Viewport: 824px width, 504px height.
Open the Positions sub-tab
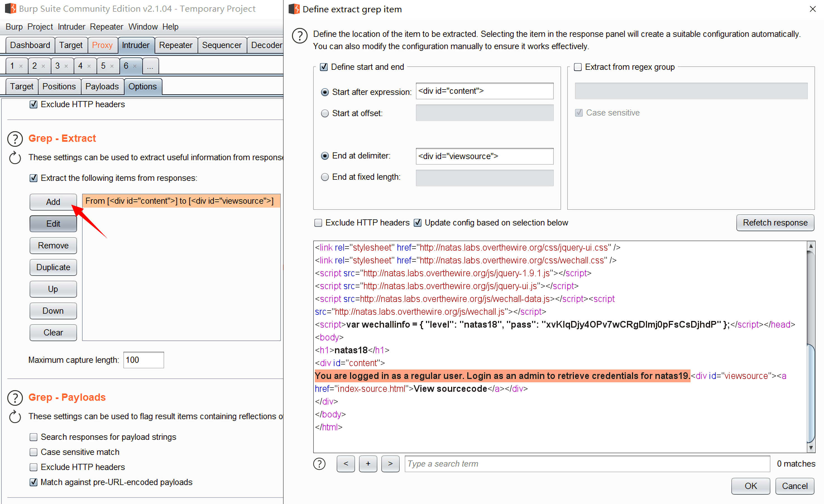tap(59, 87)
